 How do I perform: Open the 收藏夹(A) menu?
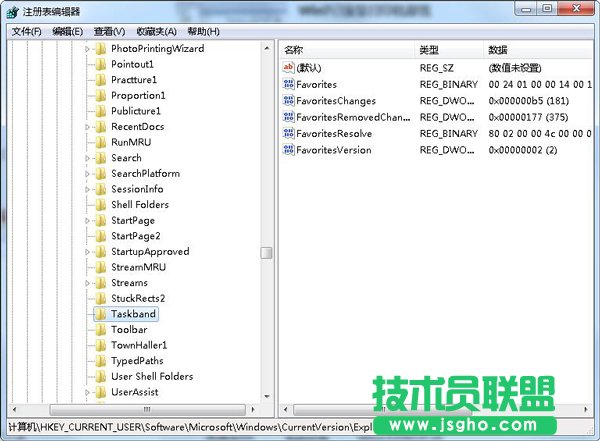pos(158,31)
